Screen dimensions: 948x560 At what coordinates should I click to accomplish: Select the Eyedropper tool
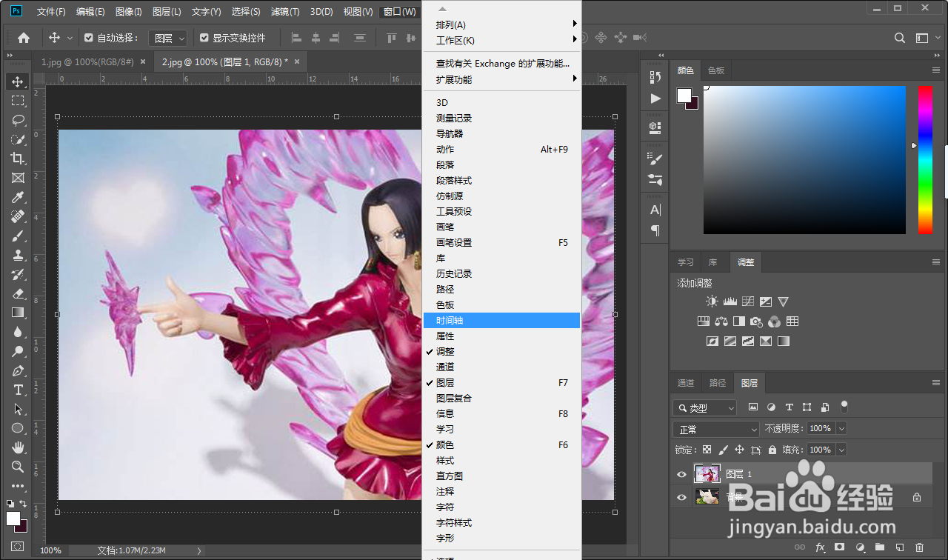click(x=18, y=197)
